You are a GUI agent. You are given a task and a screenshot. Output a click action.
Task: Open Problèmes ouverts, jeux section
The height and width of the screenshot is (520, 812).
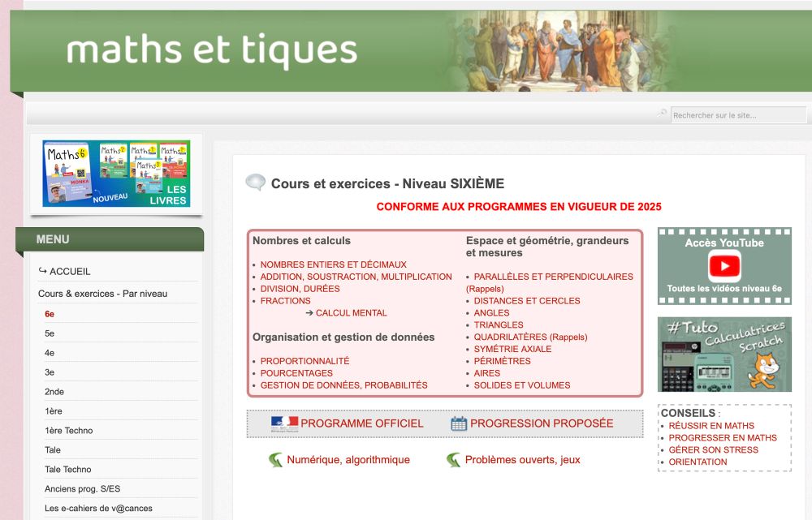click(x=522, y=459)
